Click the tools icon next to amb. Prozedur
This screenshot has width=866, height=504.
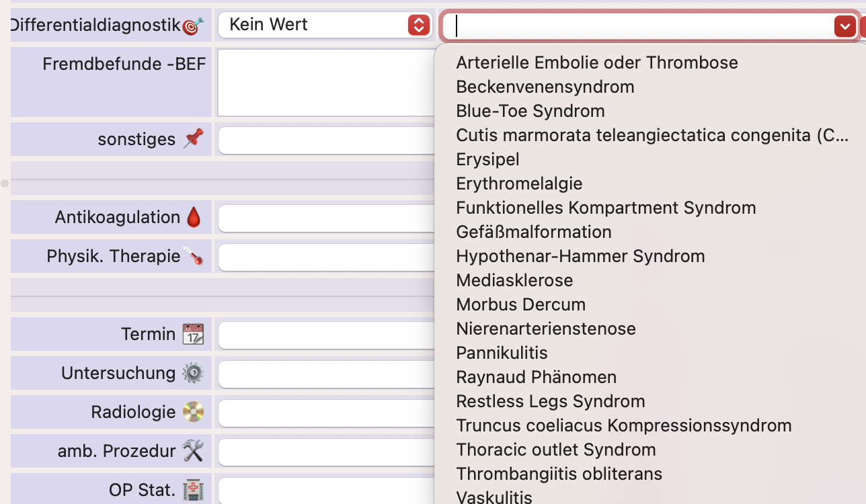pyautogui.click(x=194, y=451)
